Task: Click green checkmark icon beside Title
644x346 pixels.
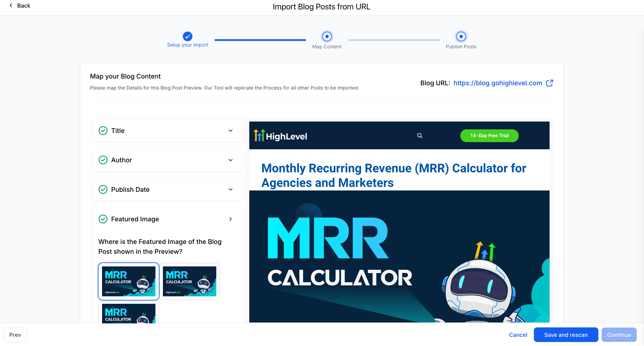Action: point(103,130)
